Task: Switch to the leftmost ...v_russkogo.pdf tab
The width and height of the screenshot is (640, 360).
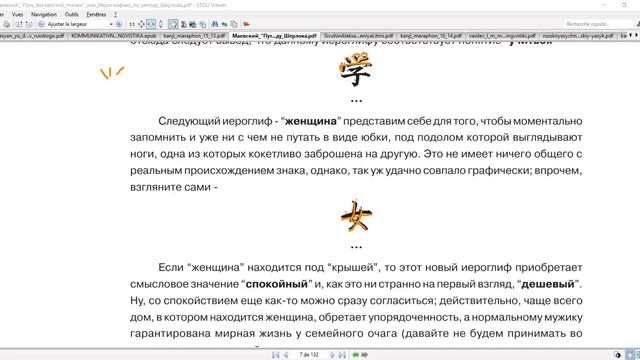Action: pos(33,36)
